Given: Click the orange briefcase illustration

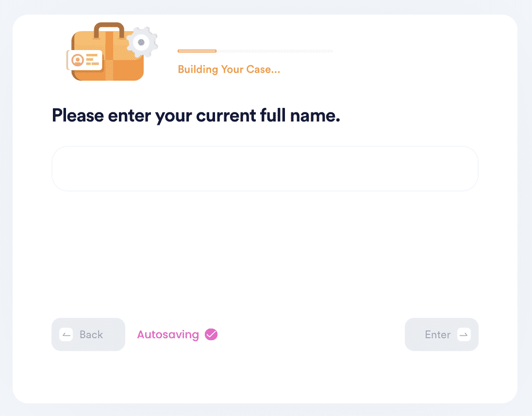Looking at the screenshot, I should tap(108, 52).
